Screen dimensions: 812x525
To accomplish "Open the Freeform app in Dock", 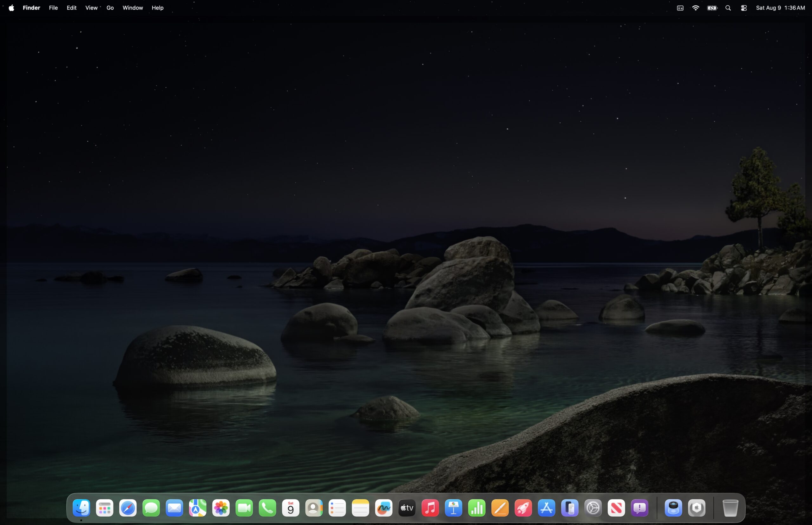I will tap(383, 508).
